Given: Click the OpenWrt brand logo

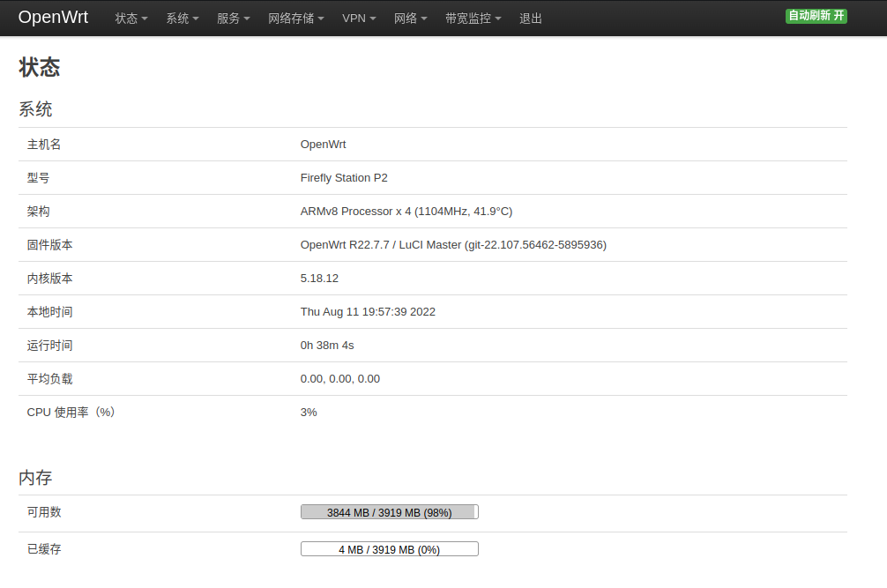Looking at the screenshot, I should coord(53,18).
